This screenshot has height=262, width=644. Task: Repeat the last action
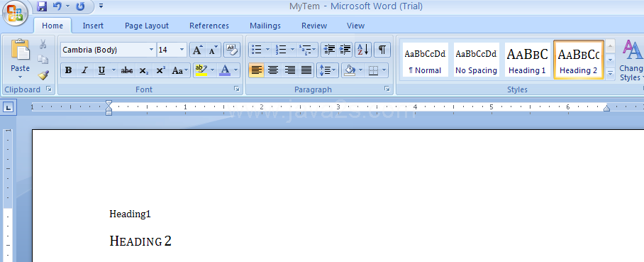80,6
